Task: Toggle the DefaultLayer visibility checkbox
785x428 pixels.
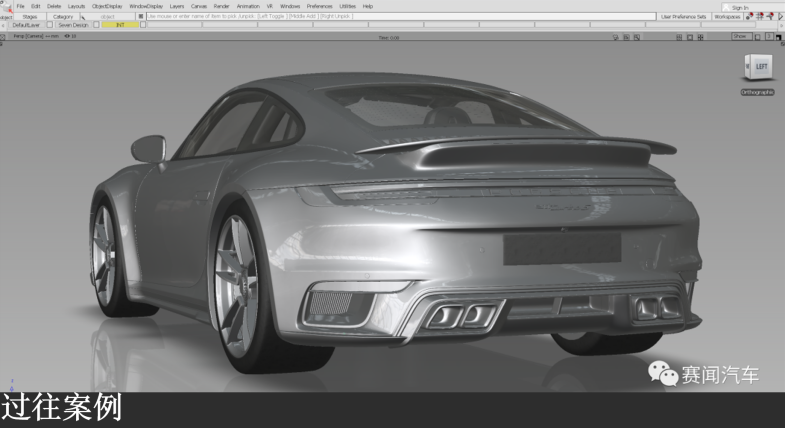Action: click(x=48, y=25)
